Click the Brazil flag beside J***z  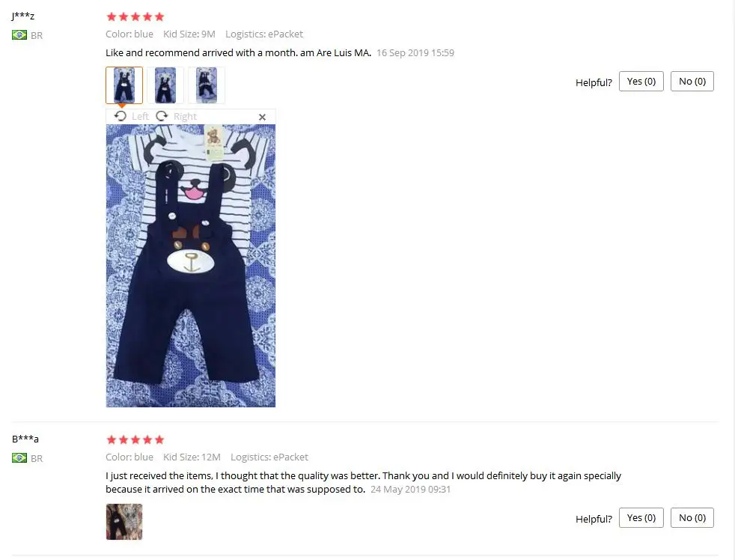point(19,34)
